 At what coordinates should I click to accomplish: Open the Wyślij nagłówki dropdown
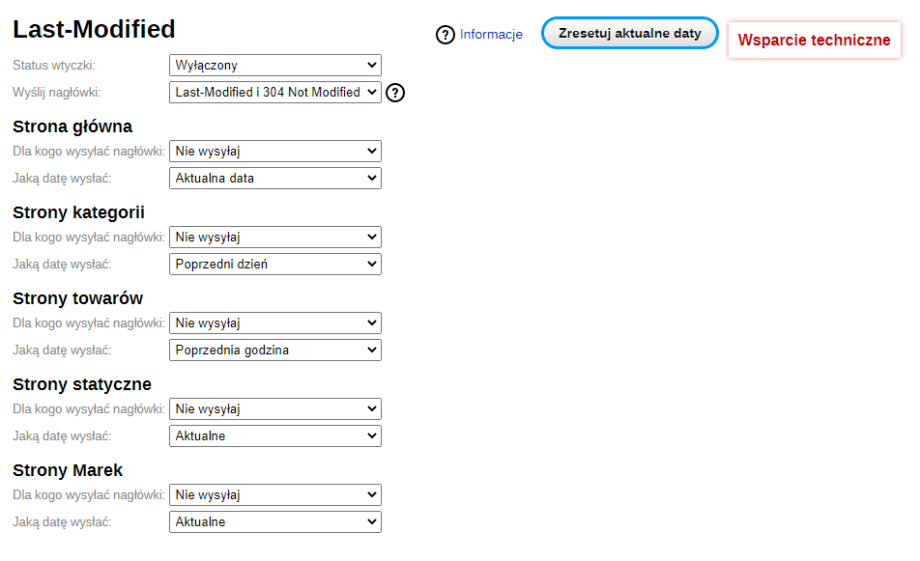pos(275,92)
